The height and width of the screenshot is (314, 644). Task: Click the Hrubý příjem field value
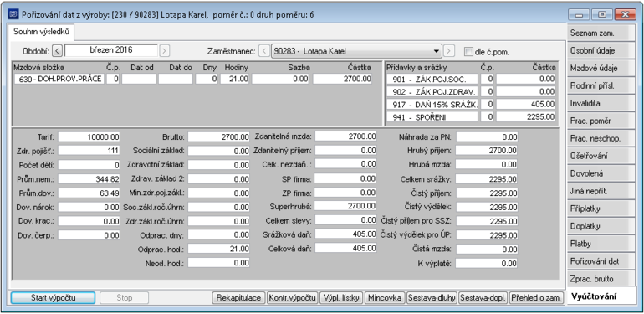(487, 151)
